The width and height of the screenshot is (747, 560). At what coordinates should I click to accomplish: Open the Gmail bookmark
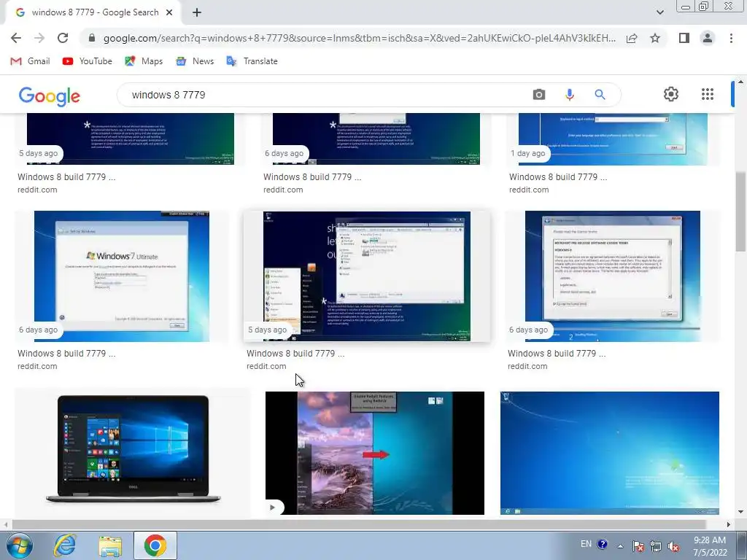coord(30,61)
